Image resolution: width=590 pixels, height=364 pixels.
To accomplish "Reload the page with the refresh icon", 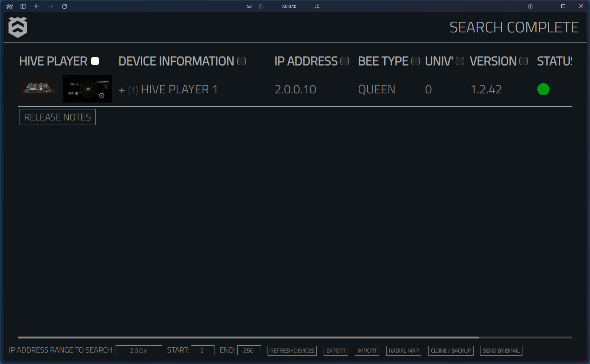I will pyautogui.click(x=64, y=6).
